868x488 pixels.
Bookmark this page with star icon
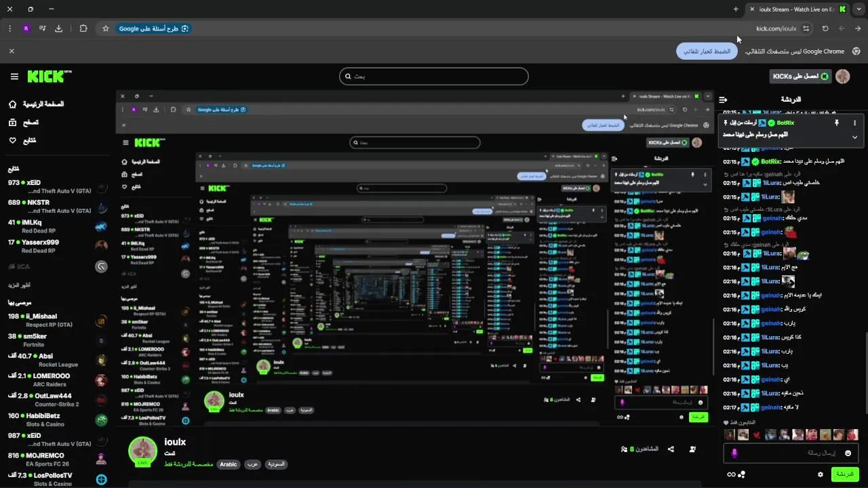tap(106, 28)
